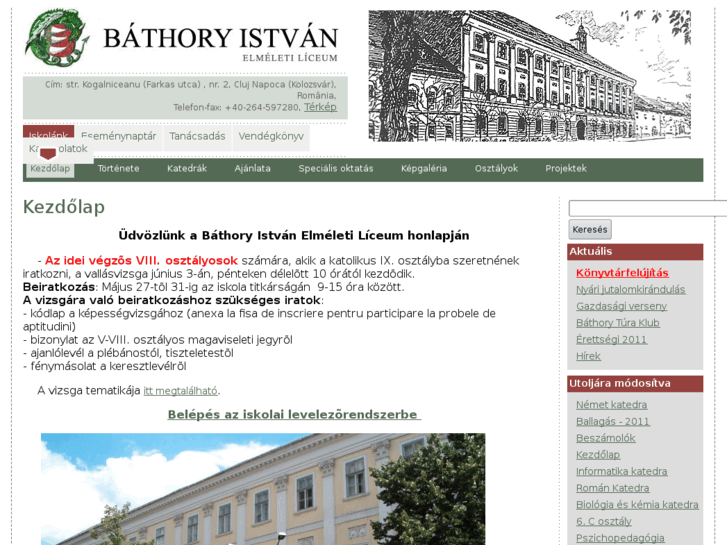Open the Képgaléria menu item
The height and width of the screenshot is (545, 727).
pyautogui.click(x=424, y=168)
